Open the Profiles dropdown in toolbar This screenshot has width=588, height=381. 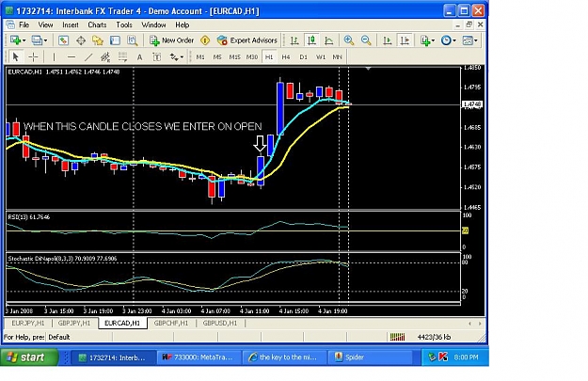click(39, 40)
